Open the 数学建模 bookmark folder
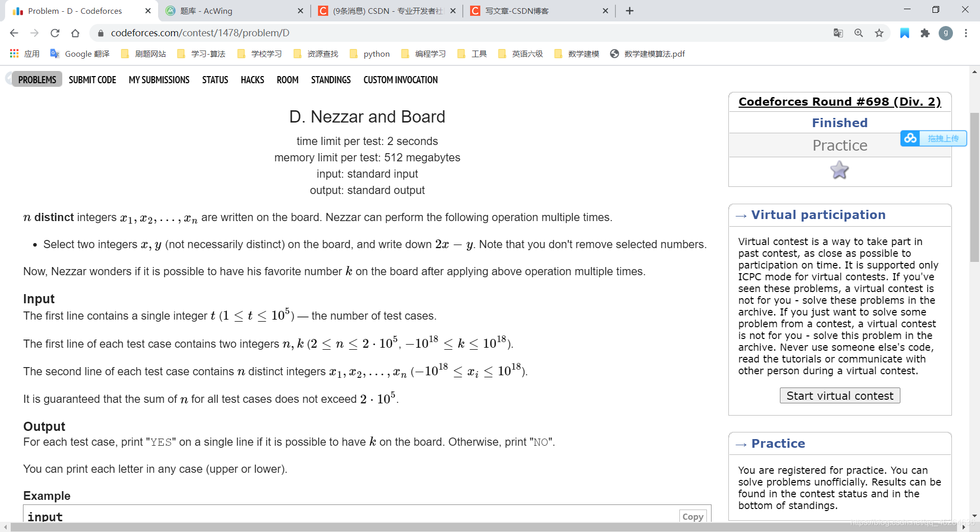The image size is (980, 532). tap(577, 54)
